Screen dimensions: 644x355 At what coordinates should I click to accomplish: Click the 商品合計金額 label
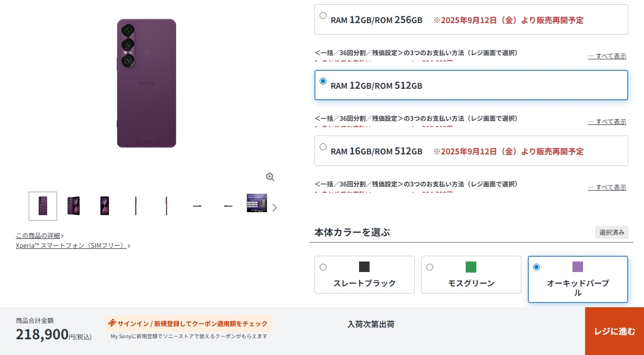pyautogui.click(x=35, y=320)
